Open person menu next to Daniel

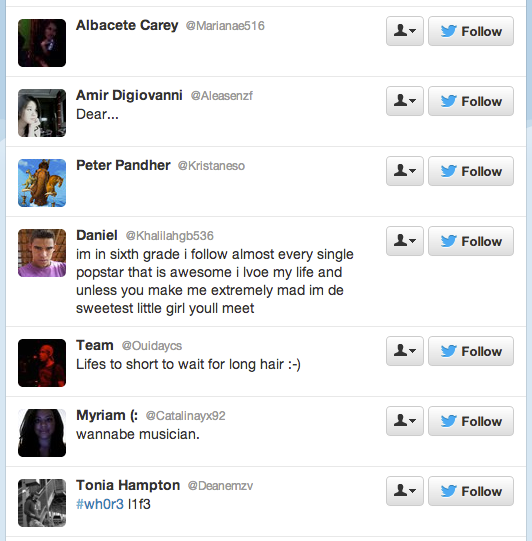coord(405,241)
